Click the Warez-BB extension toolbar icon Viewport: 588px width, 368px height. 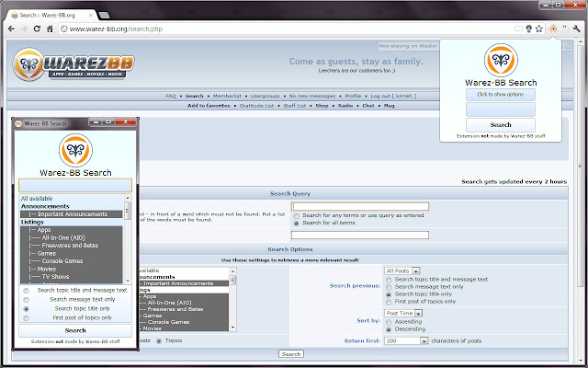553,29
